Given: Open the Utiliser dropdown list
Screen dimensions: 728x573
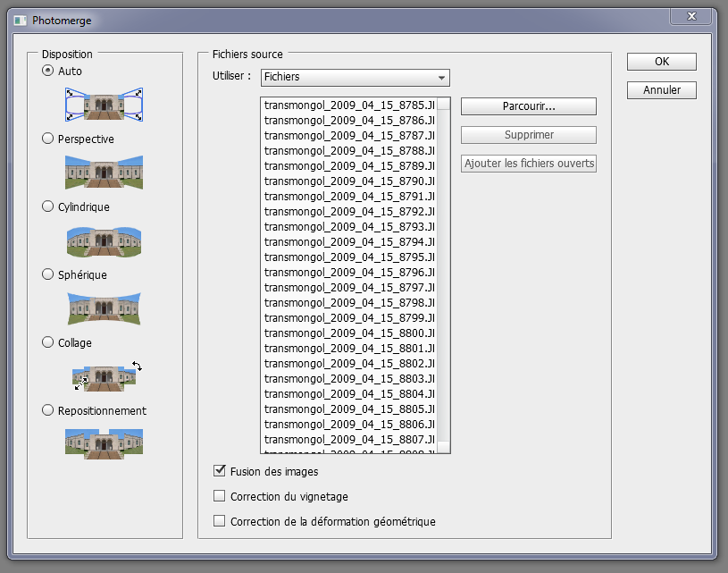Looking at the screenshot, I should (x=355, y=78).
